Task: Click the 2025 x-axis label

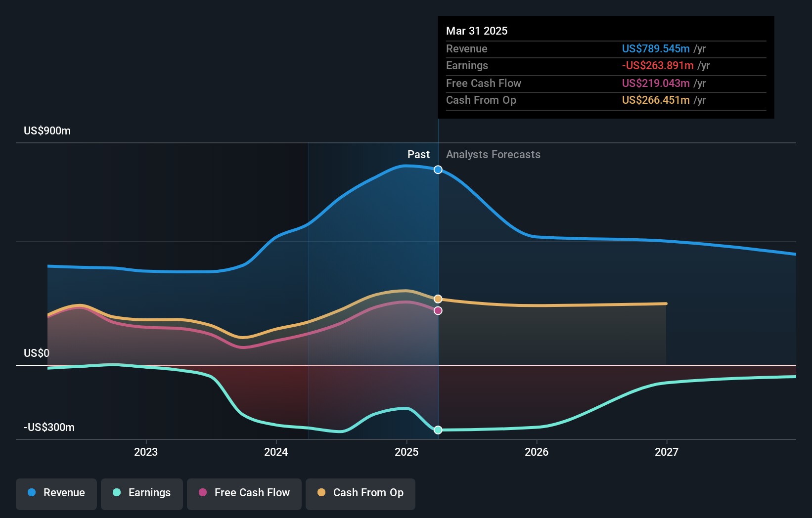Action: point(406,452)
